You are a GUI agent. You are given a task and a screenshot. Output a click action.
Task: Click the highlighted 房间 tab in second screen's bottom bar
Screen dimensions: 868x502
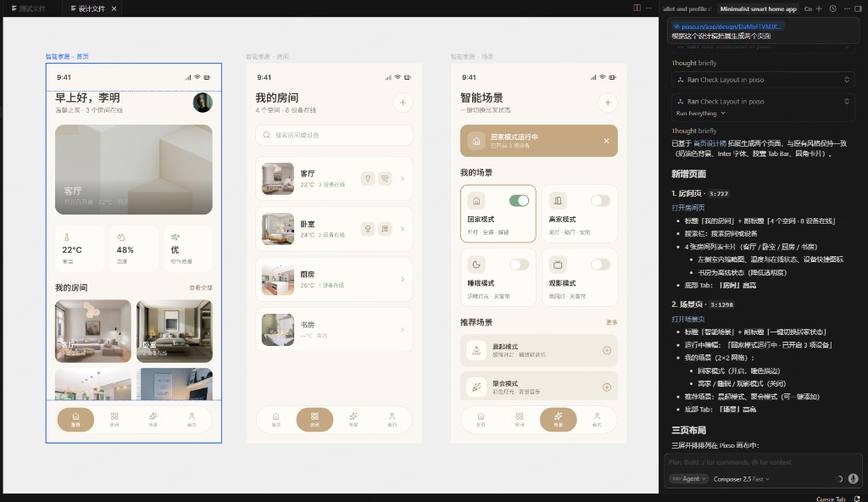click(314, 420)
